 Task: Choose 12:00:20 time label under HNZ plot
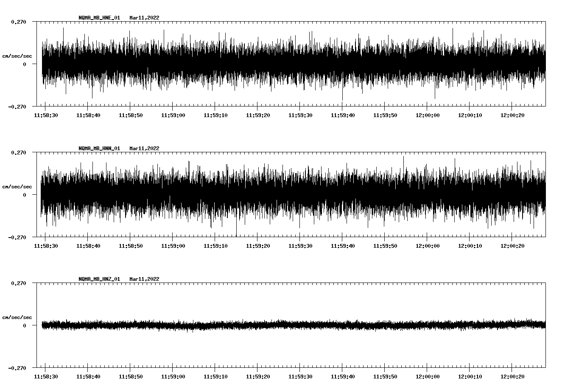coord(512,377)
